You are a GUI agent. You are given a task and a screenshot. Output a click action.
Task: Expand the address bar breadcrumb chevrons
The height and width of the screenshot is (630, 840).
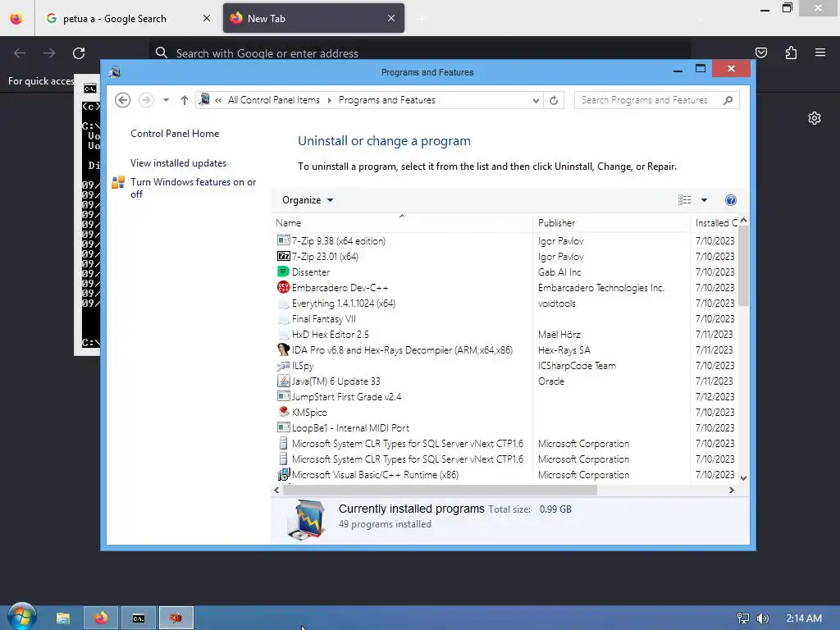(218, 100)
